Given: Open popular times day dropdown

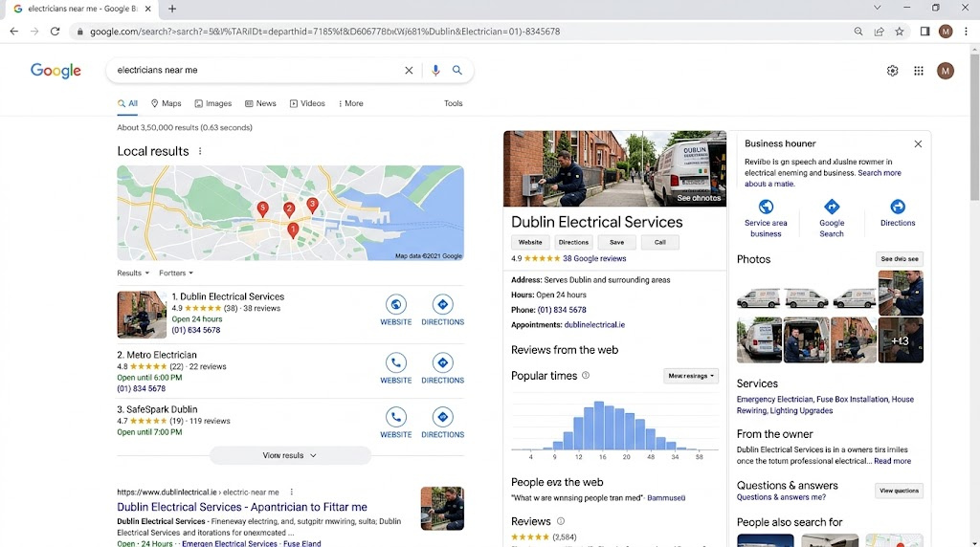Looking at the screenshot, I should tap(691, 376).
